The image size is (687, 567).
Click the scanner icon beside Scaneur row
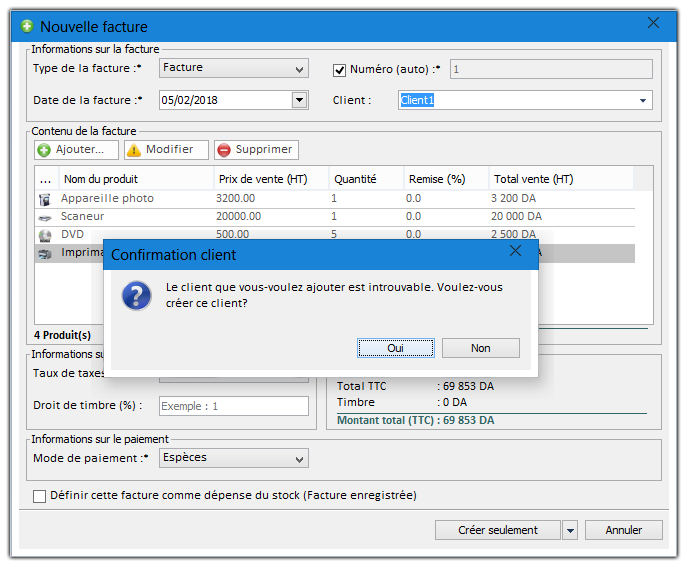[44, 217]
